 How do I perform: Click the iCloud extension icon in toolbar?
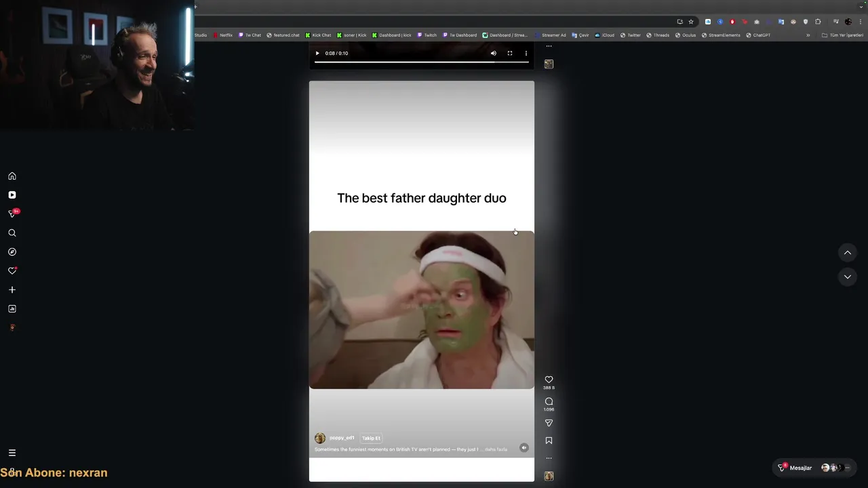pyautogui.click(x=708, y=22)
